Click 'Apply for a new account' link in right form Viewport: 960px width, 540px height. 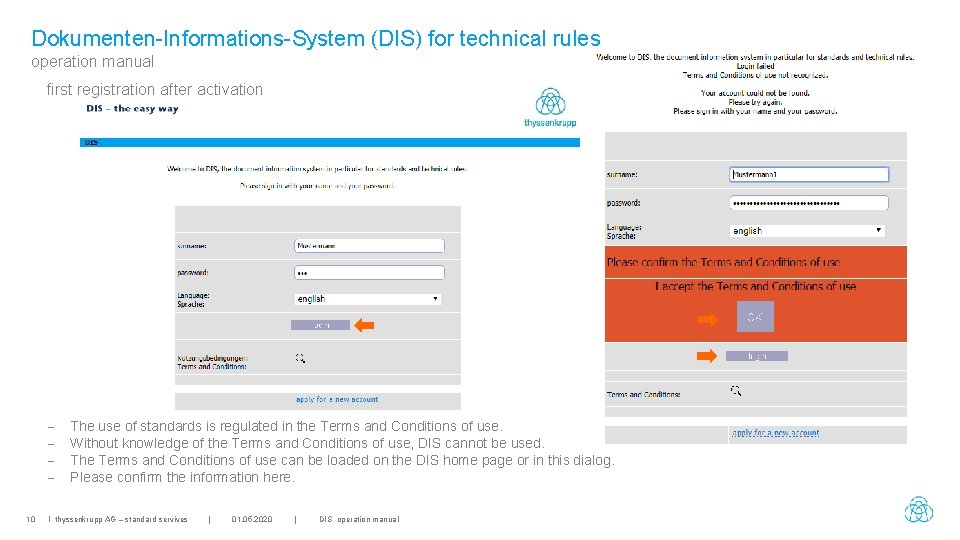point(775,433)
